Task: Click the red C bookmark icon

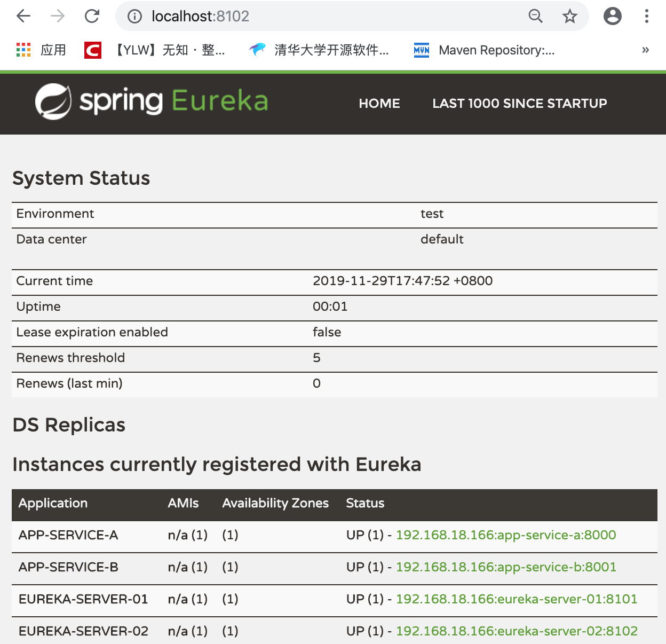Action: (93, 50)
